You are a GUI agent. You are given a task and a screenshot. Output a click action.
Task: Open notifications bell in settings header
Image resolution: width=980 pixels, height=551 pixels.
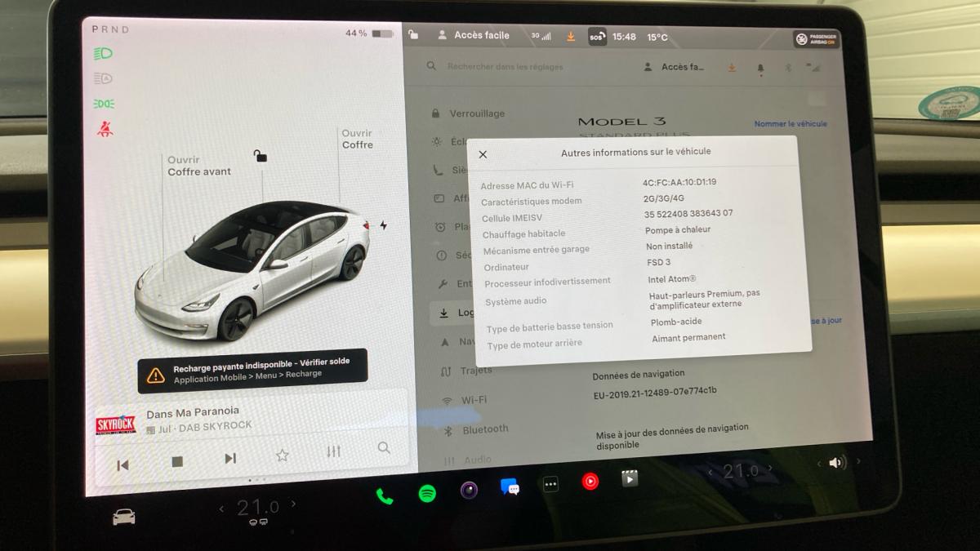click(x=761, y=68)
